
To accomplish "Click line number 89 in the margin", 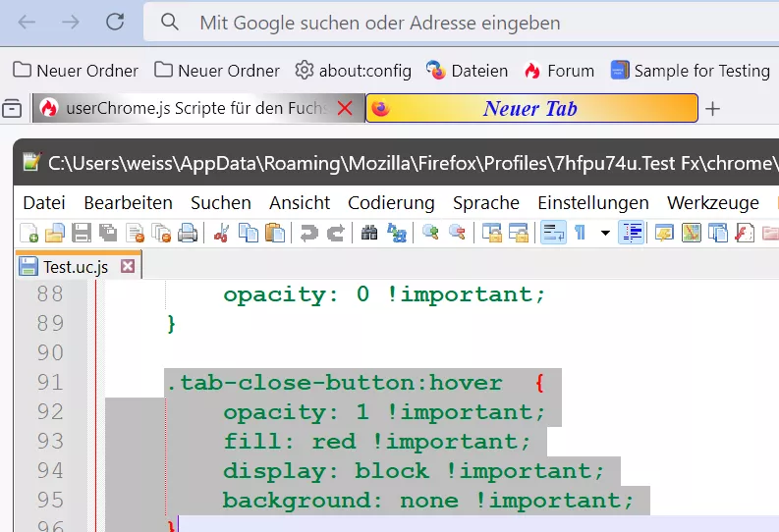I will [x=50, y=324].
